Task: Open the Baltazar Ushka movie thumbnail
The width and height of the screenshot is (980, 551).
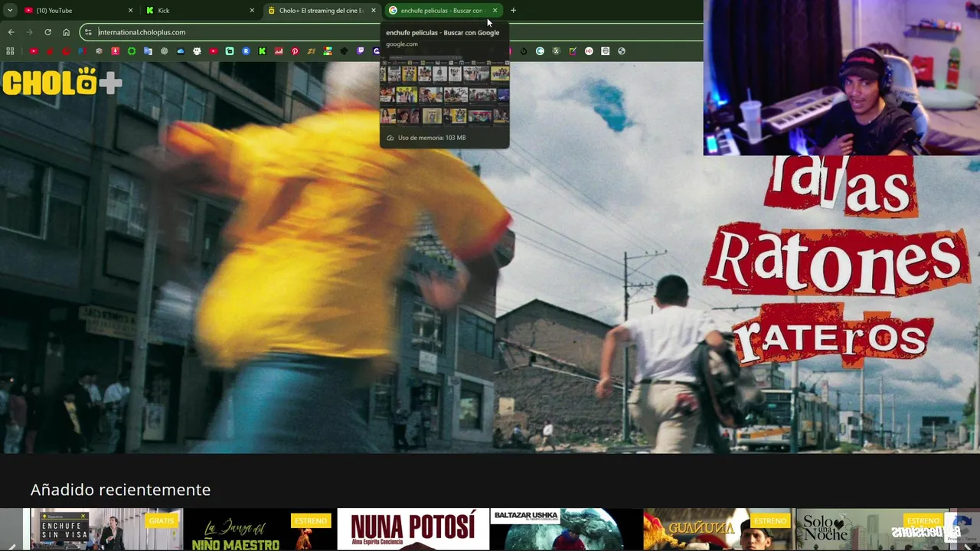Action: [566, 530]
